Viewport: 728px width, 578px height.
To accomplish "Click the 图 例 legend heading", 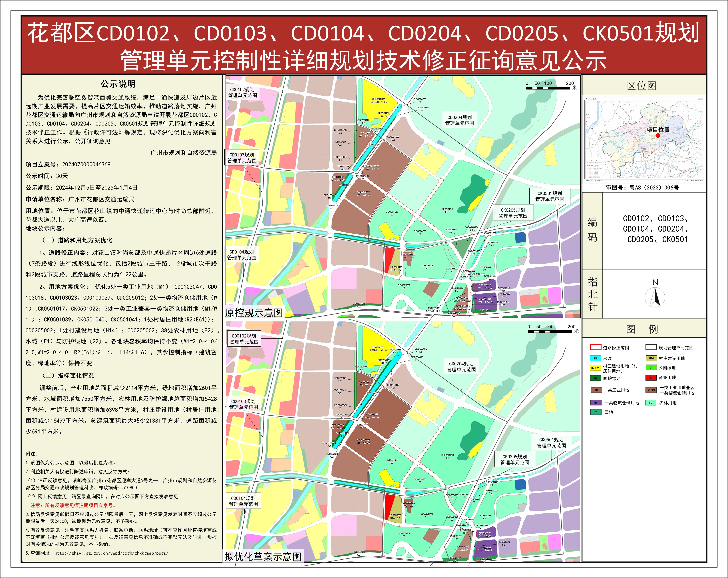I will pyautogui.click(x=642, y=329).
